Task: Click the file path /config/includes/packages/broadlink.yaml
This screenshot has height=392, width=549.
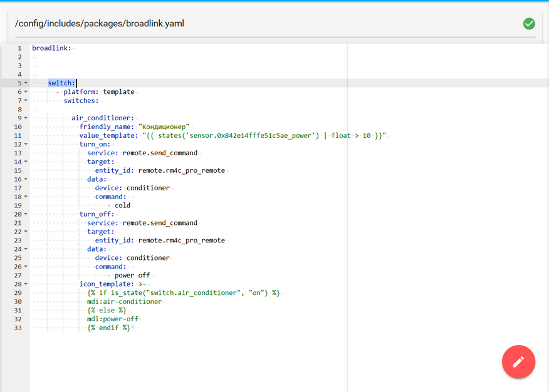Action: point(100,23)
